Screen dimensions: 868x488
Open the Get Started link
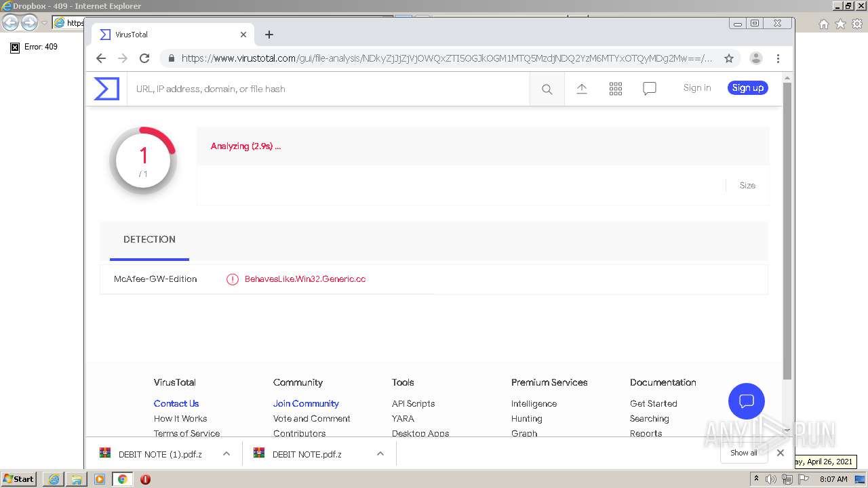(x=654, y=404)
